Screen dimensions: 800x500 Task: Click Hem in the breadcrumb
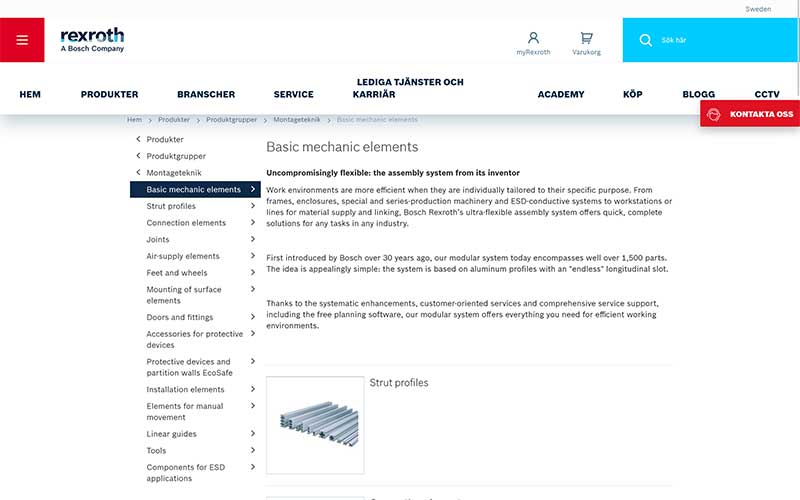(x=134, y=119)
